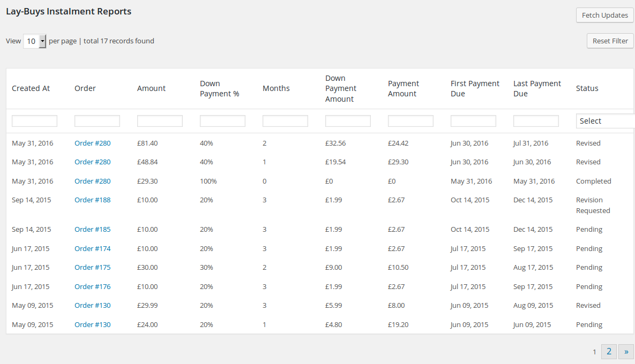Click the £19.54 down payment amount

click(x=335, y=162)
